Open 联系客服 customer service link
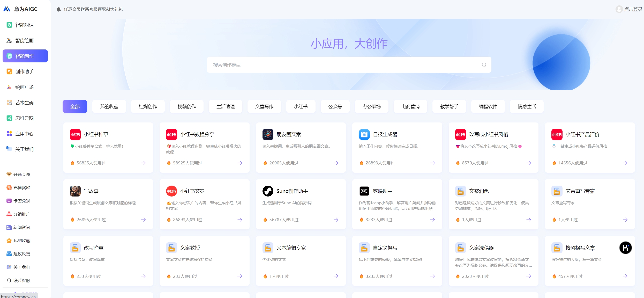Viewport: 644px width, 298px height. click(x=22, y=280)
